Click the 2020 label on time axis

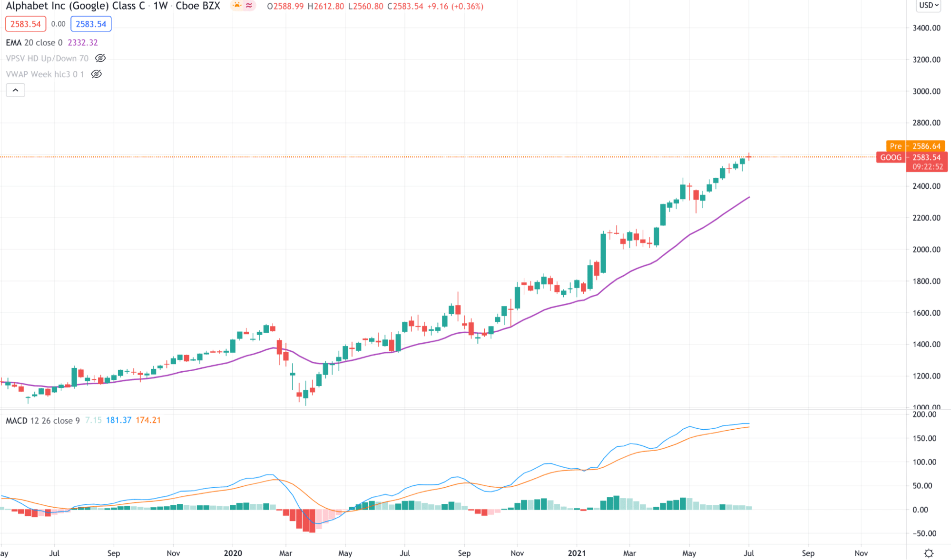tap(233, 553)
